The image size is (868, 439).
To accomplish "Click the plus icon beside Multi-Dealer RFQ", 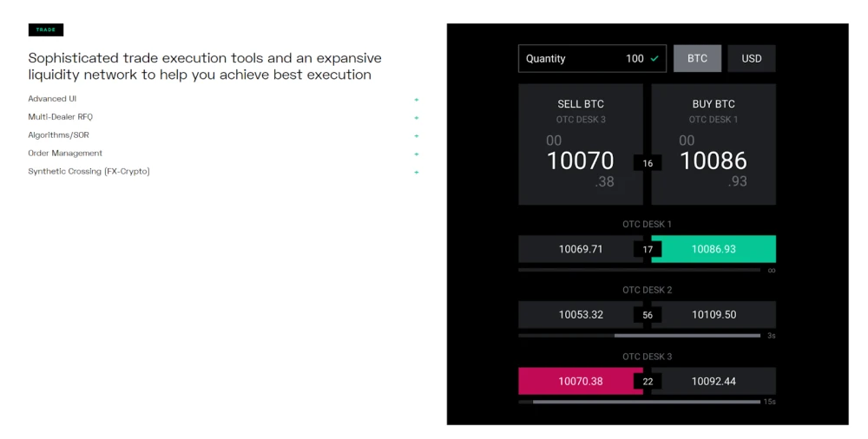I will (417, 118).
